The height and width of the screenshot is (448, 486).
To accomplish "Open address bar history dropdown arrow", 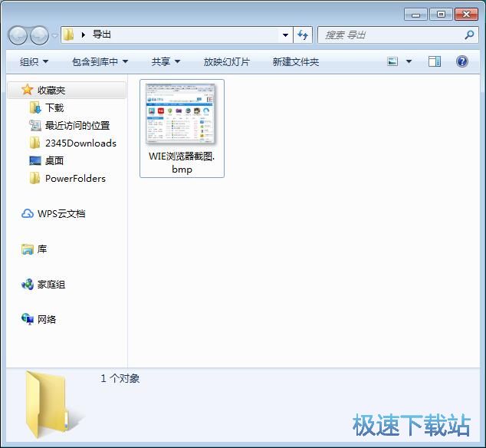I will click(x=285, y=35).
